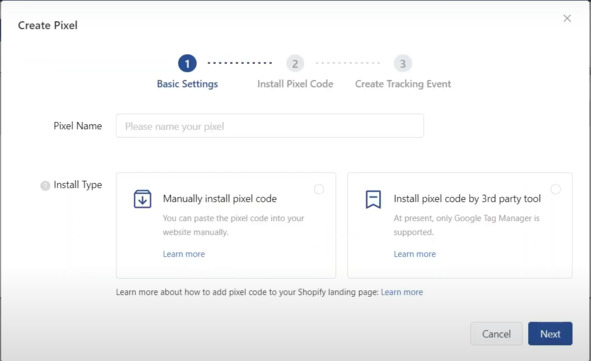Go to the Create Tracking Event step label
Viewport: 591px width, 361px height.
403,84
